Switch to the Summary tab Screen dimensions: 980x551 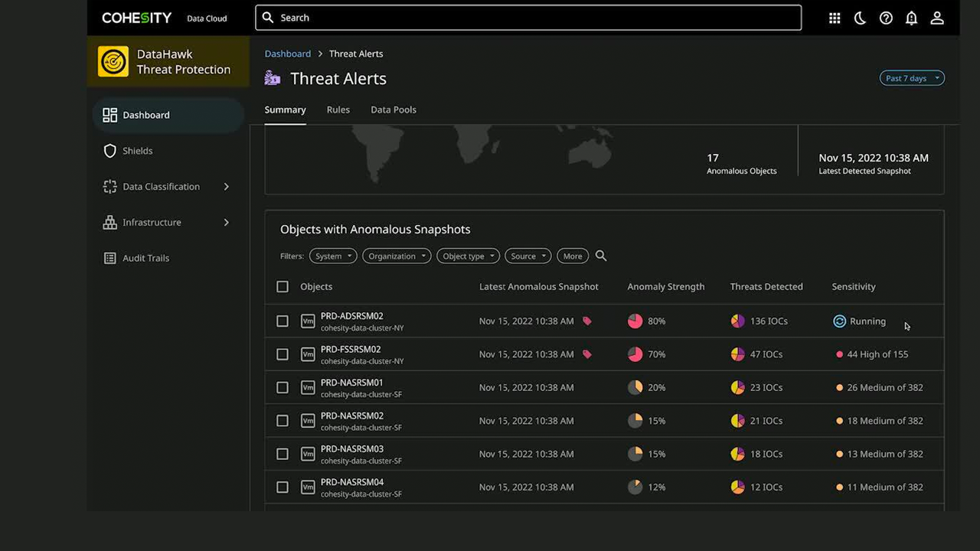pyautogui.click(x=285, y=109)
